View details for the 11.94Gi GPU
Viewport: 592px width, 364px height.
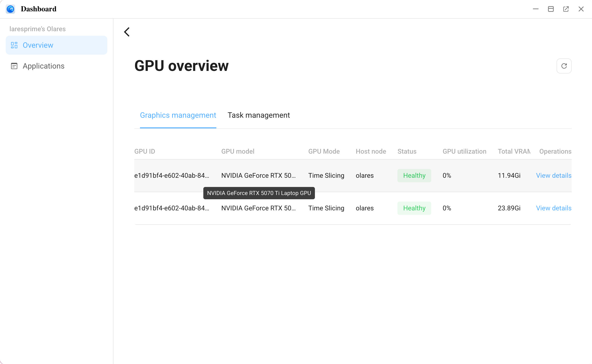pos(553,175)
